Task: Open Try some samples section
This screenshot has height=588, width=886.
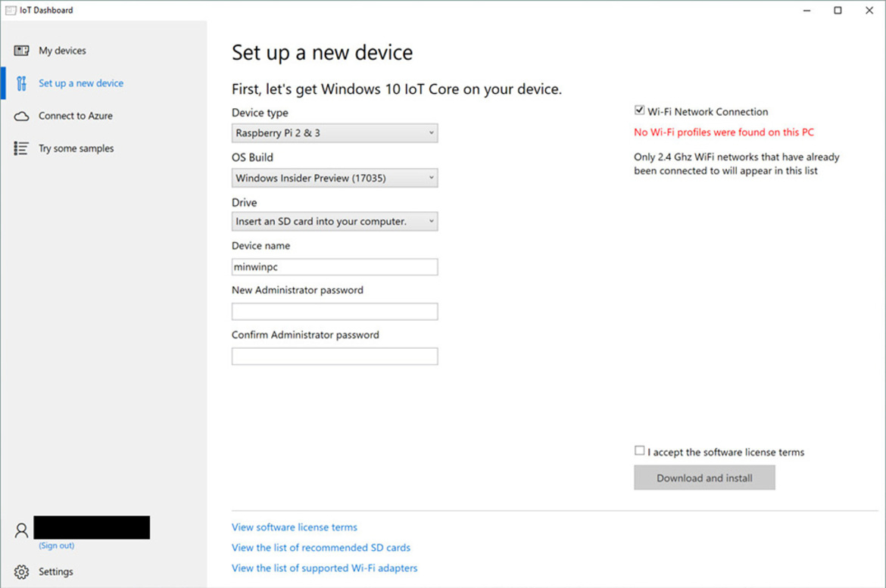Action: coord(76,148)
